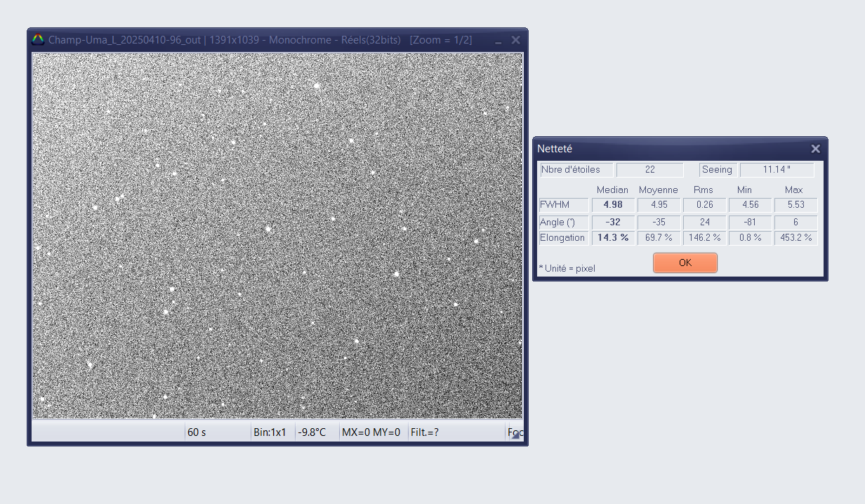This screenshot has width=865, height=504.
Task: Click the Elongation Max value 453.2 %
Action: click(795, 238)
